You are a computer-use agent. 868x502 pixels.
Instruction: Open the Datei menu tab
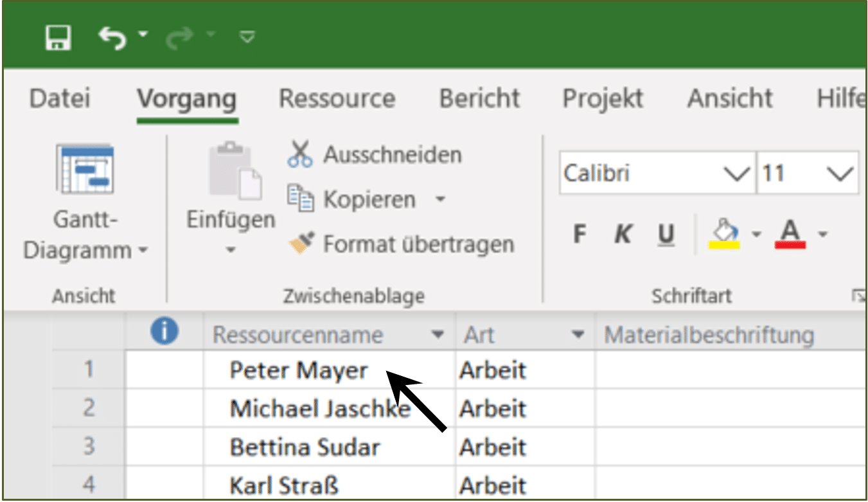click(x=60, y=99)
